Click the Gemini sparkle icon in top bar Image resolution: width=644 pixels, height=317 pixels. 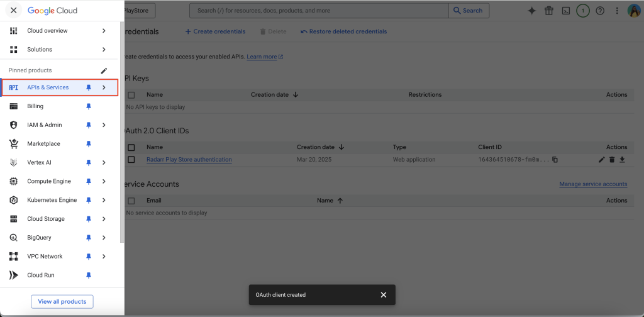click(531, 11)
